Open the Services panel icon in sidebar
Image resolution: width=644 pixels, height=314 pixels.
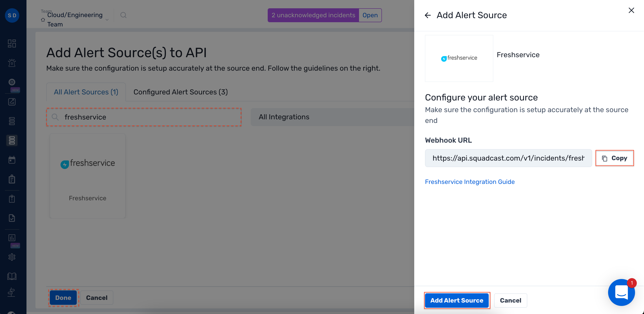click(12, 121)
